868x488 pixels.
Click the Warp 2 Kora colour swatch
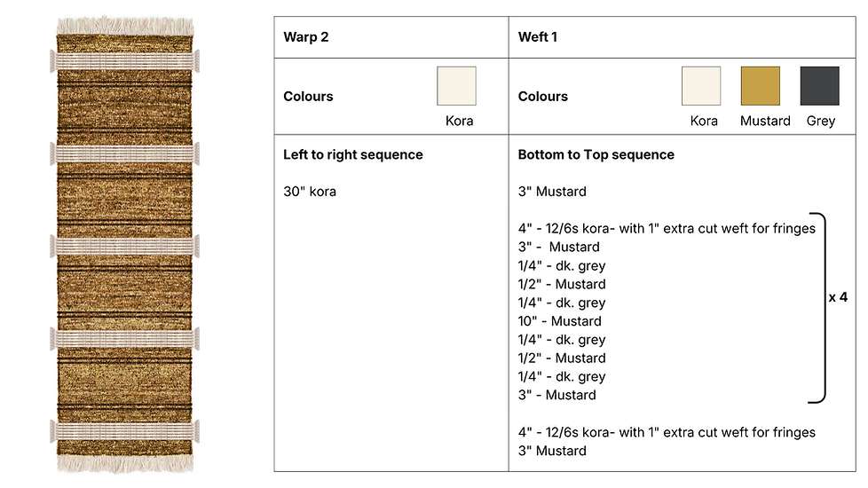456,86
